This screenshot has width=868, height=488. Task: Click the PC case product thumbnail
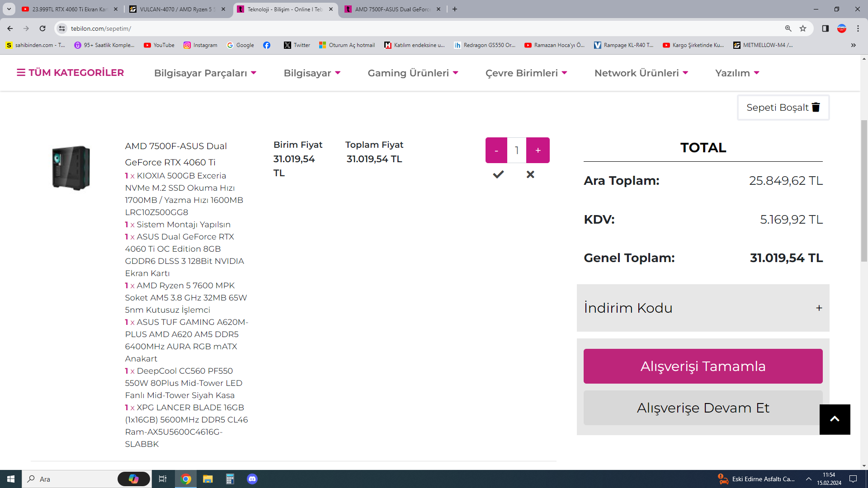point(71,168)
